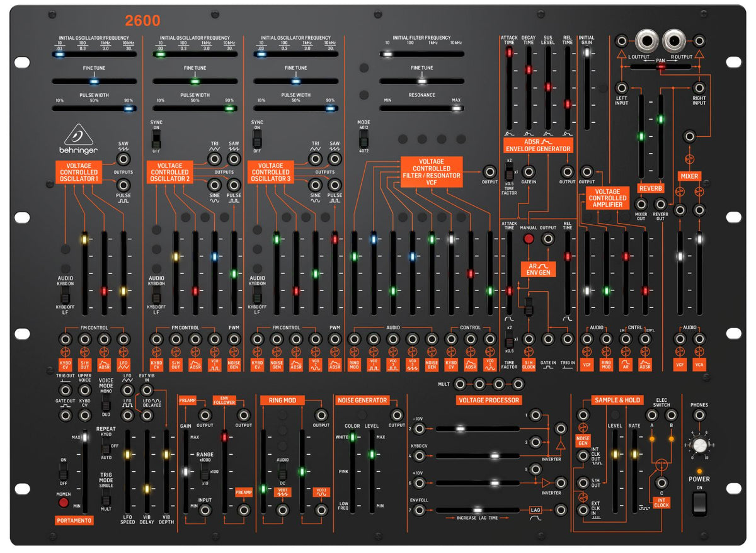Click the MIXER OUT jack
The width and height of the screenshot is (756, 553).
pyautogui.click(x=641, y=204)
